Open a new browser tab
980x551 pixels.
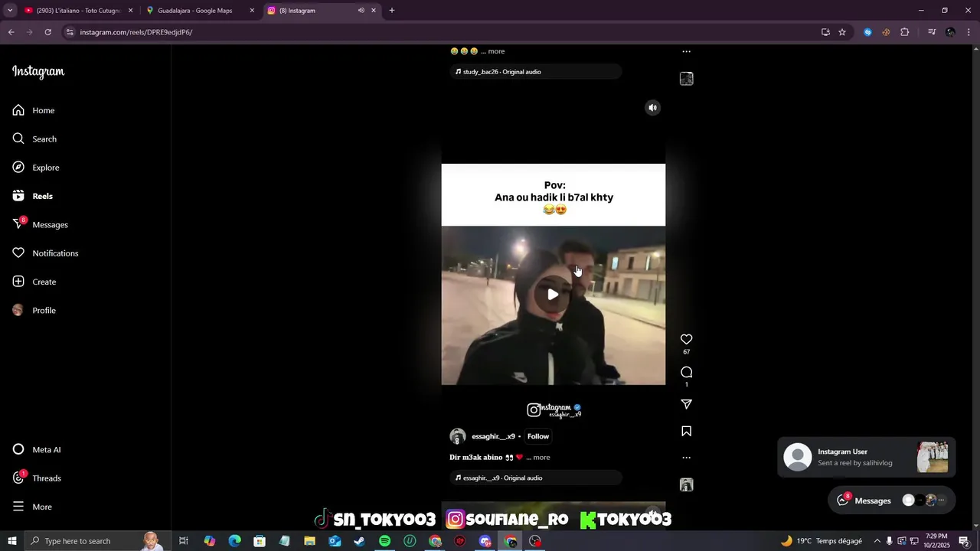coord(392,11)
